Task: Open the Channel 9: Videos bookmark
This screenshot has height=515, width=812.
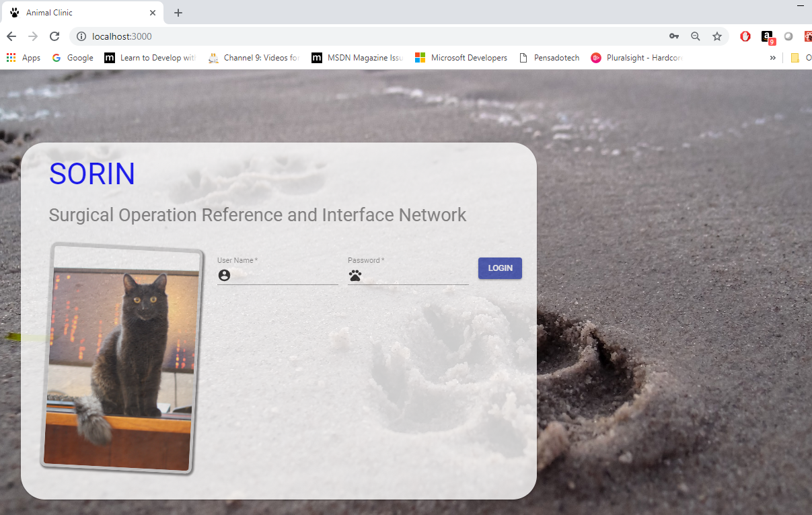Action: pos(254,58)
